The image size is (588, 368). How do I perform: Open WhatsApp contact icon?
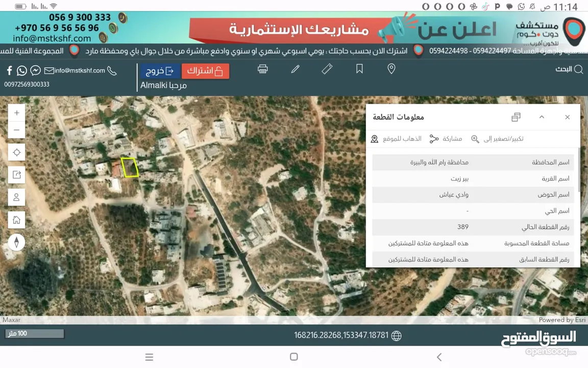coord(21,70)
